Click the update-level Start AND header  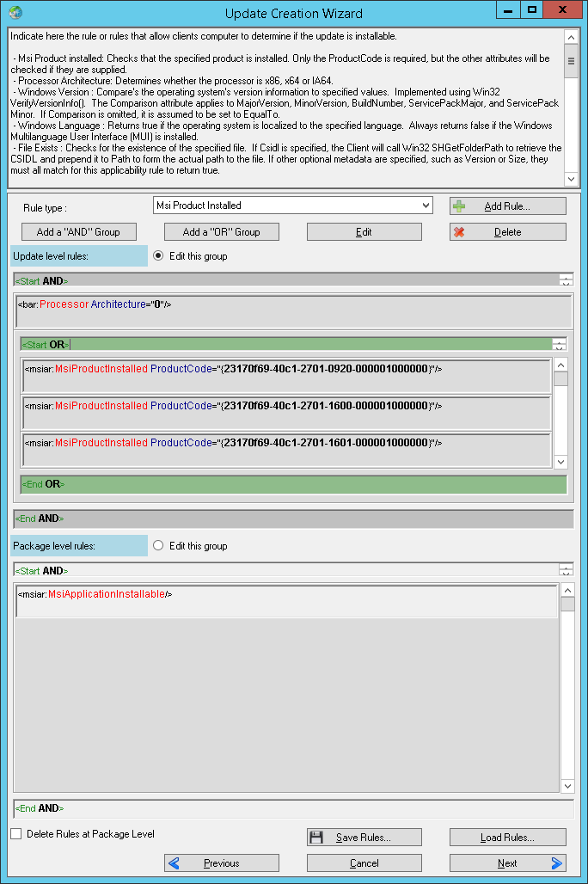click(x=286, y=280)
